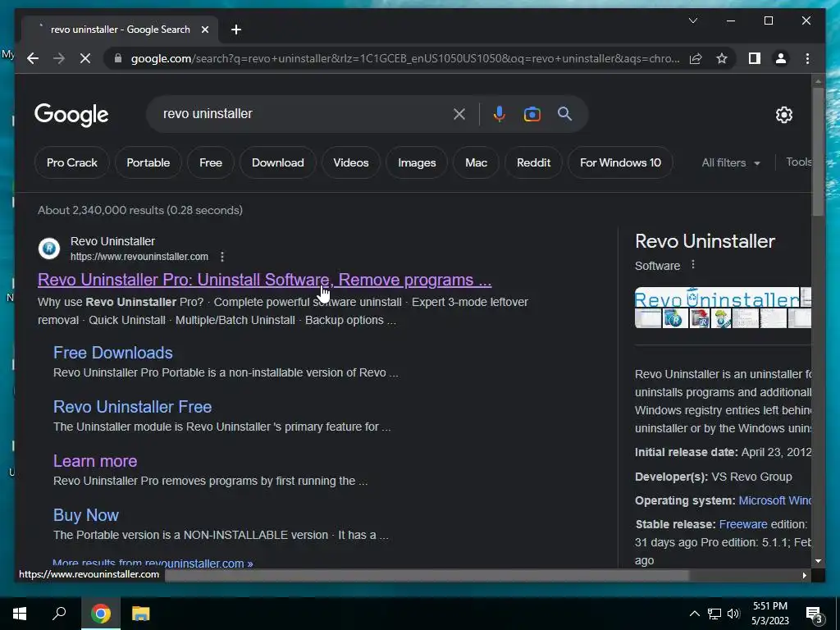Expand the All filters dropdown

pyautogui.click(x=731, y=163)
